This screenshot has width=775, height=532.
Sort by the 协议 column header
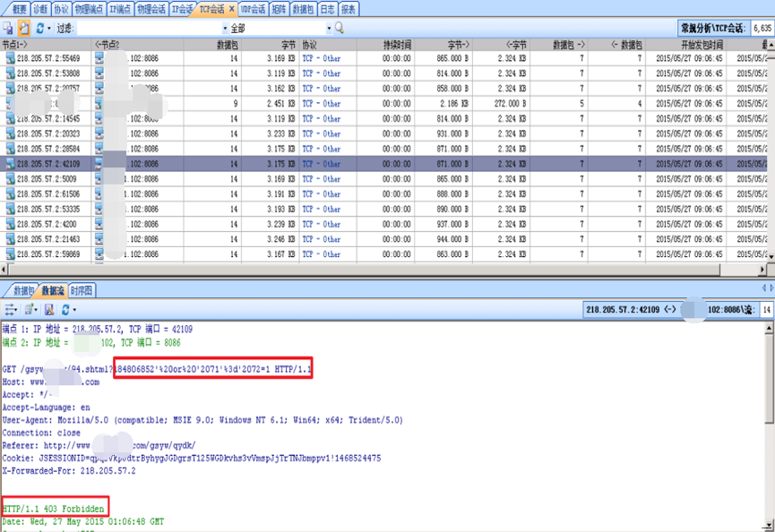(310, 44)
